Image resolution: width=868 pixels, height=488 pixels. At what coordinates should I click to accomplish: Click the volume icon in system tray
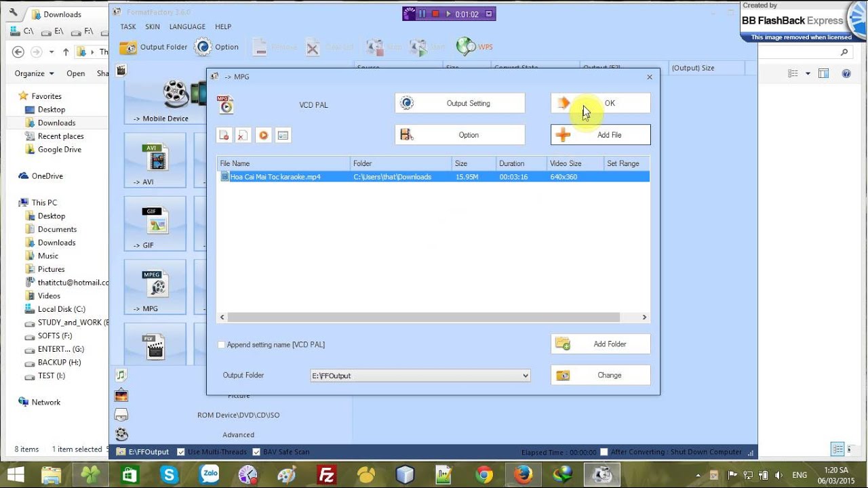(778, 474)
